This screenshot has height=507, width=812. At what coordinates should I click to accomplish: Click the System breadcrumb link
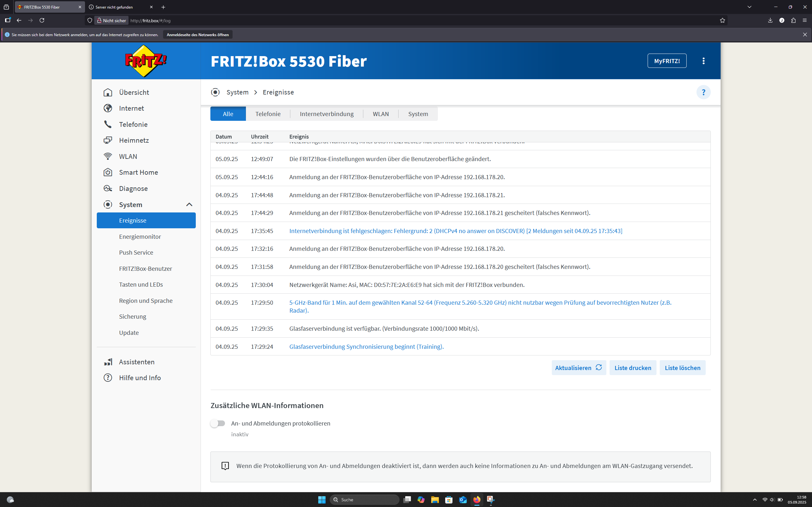click(x=237, y=92)
